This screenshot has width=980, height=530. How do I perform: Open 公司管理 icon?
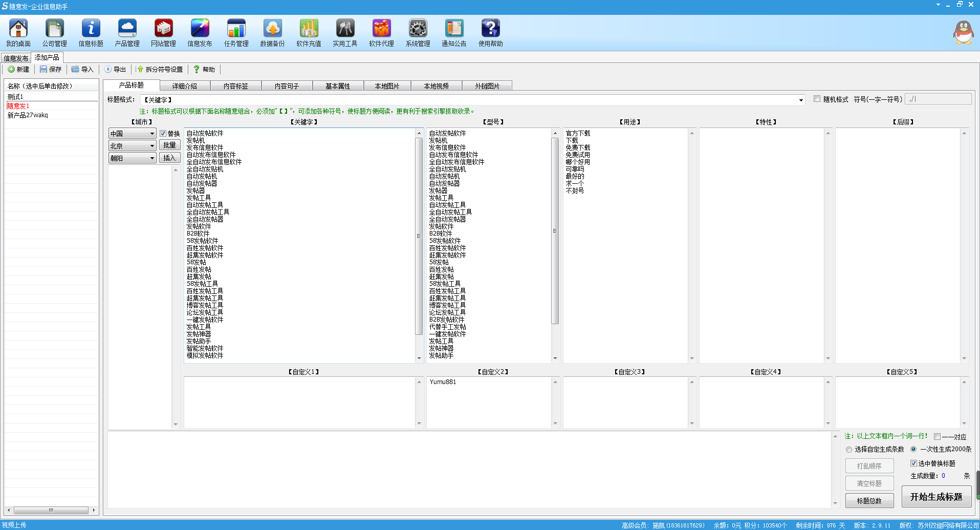(55, 33)
